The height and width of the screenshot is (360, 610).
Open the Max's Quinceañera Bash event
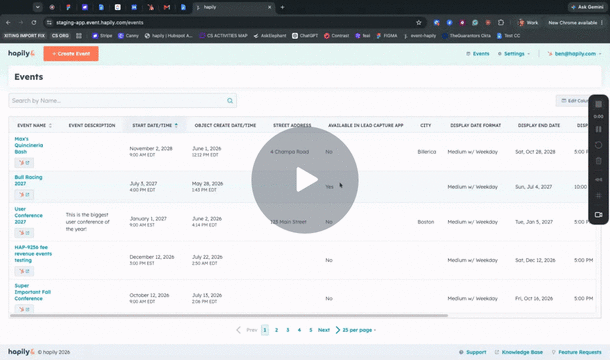pos(28,145)
